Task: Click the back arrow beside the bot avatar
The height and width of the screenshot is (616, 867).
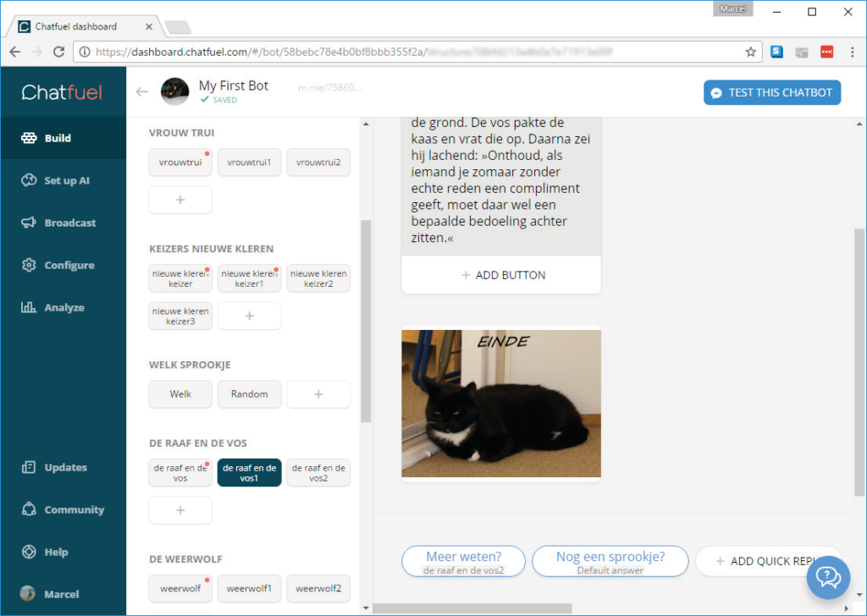Action: (141, 91)
